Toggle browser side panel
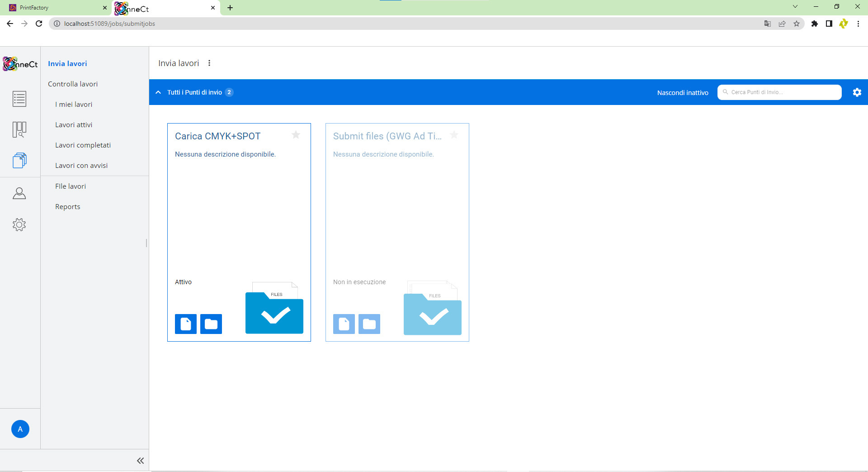Viewport: 868px width, 472px height. tap(829, 24)
